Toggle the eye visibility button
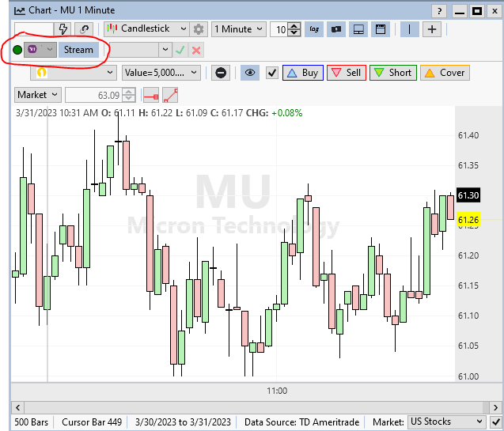The width and height of the screenshot is (504, 431). [x=250, y=73]
